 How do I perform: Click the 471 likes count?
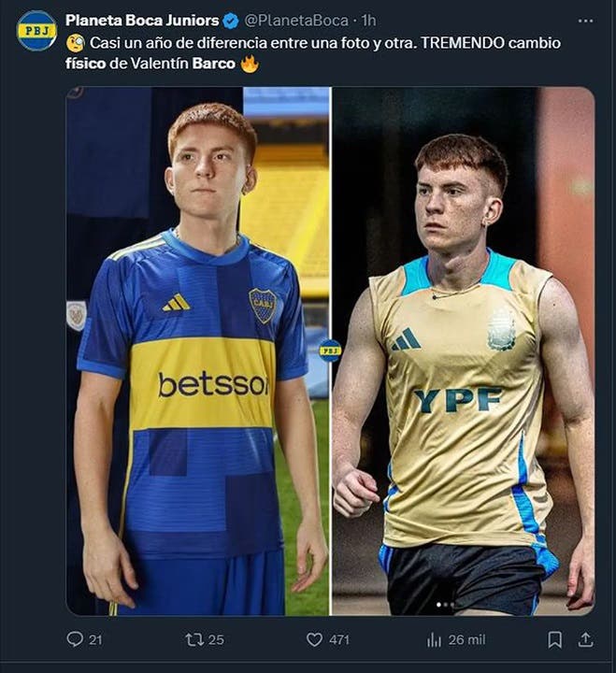(x=338, y=639)
